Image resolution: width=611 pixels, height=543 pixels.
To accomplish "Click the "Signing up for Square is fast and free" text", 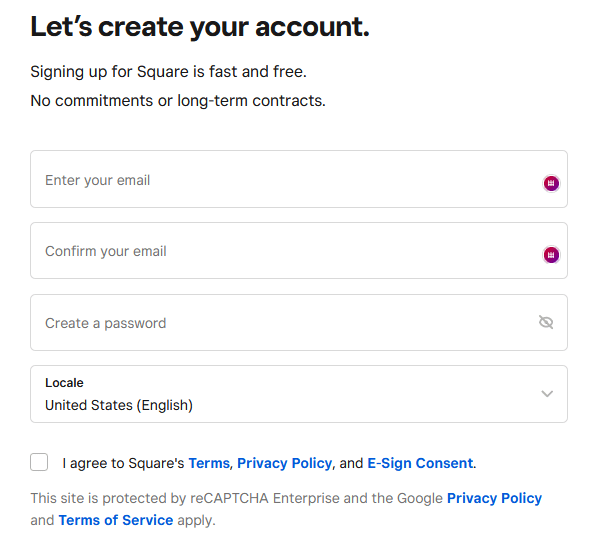I will point(169,72).
